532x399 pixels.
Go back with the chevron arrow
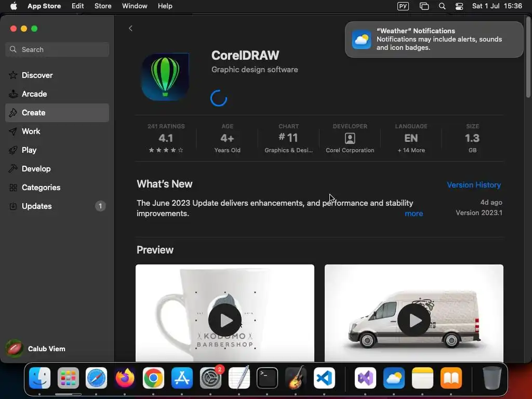[130, 29]
